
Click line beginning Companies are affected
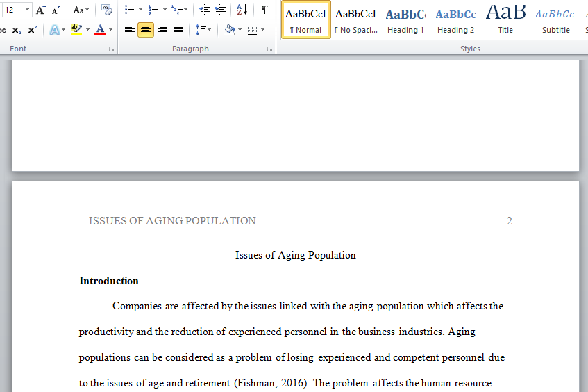(x=308, y=306)
